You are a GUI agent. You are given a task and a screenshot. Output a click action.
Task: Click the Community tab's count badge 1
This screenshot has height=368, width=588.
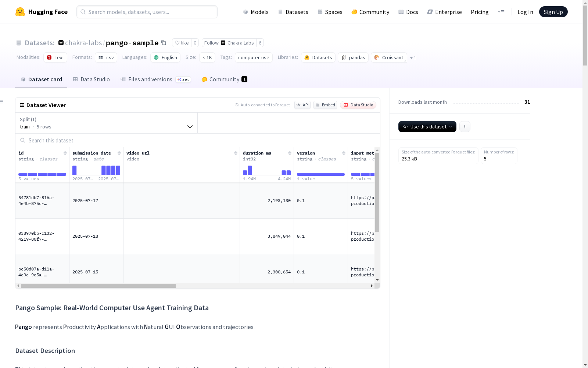coord(244,79)
